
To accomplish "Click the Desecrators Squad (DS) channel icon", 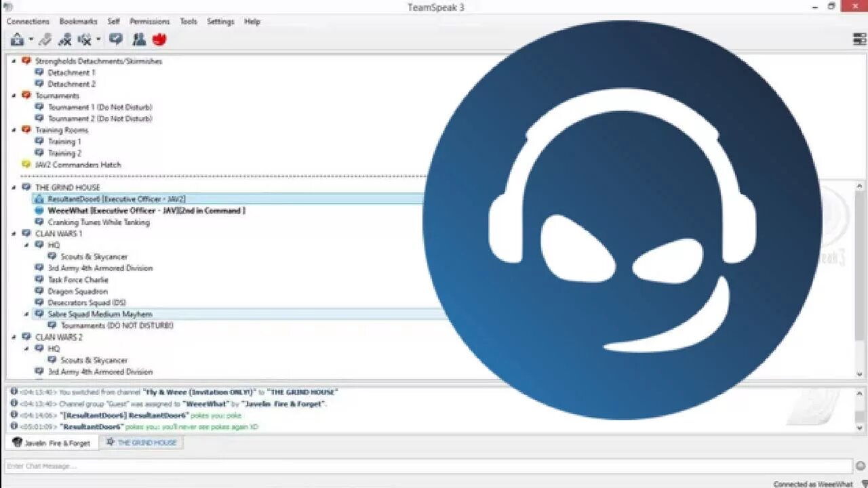I will pos(39,303).
